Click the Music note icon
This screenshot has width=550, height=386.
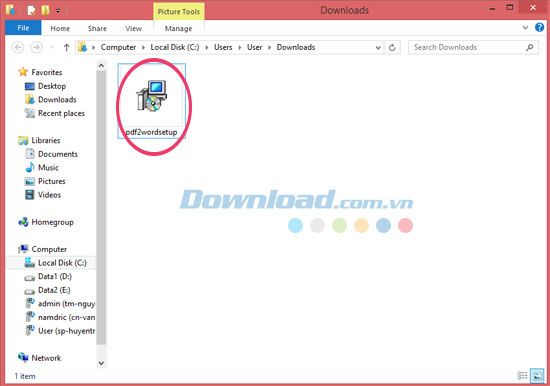pyautogui.click(x=30, y=167)
